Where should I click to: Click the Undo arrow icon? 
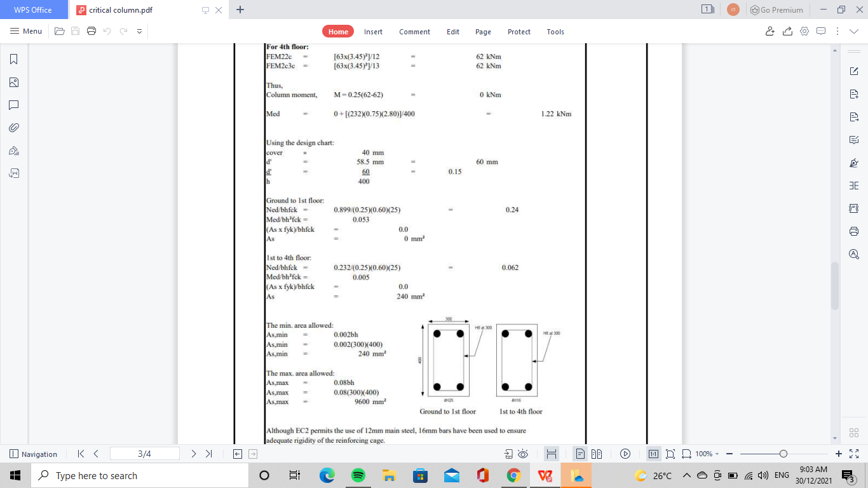pos(107,31)
